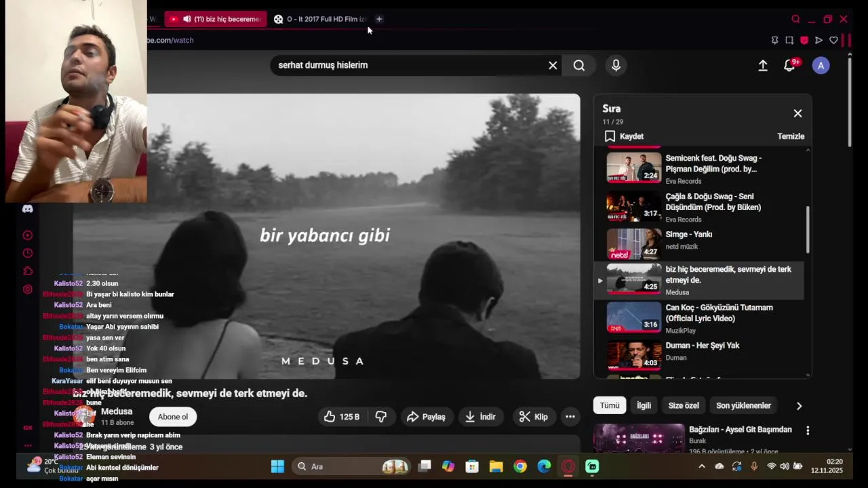Open the tab search magnifier in title bar
This screenshot has height=488, width=868.
[795, 19]
